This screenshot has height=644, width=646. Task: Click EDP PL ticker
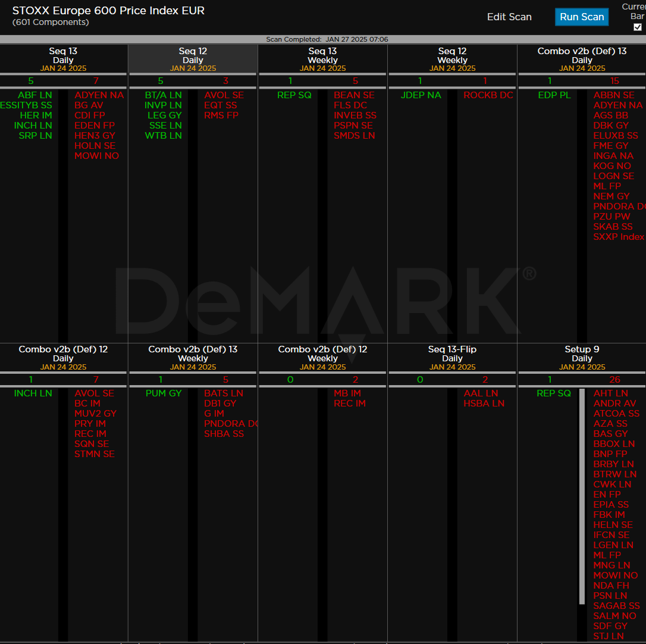tap(554, 95)
